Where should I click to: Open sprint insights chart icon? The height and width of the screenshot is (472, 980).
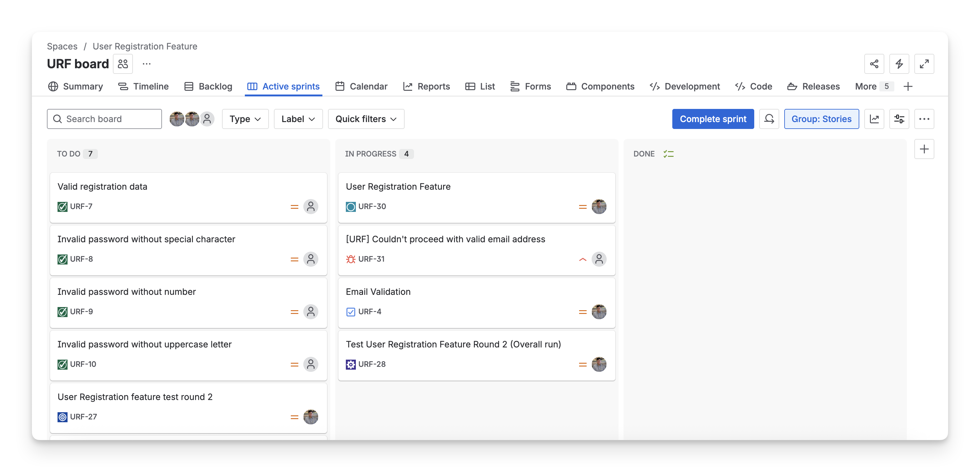click(874, 119)
